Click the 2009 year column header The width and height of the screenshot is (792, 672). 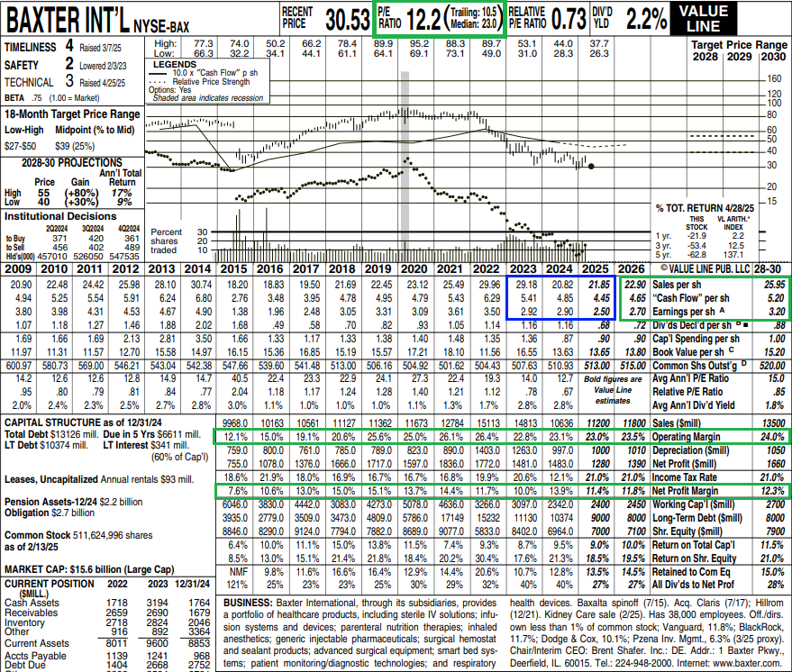pyautogui.click(x=18, y=269)
